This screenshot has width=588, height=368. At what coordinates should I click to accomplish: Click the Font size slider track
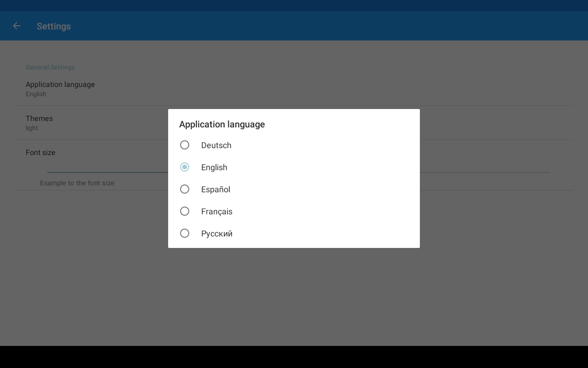485,172
